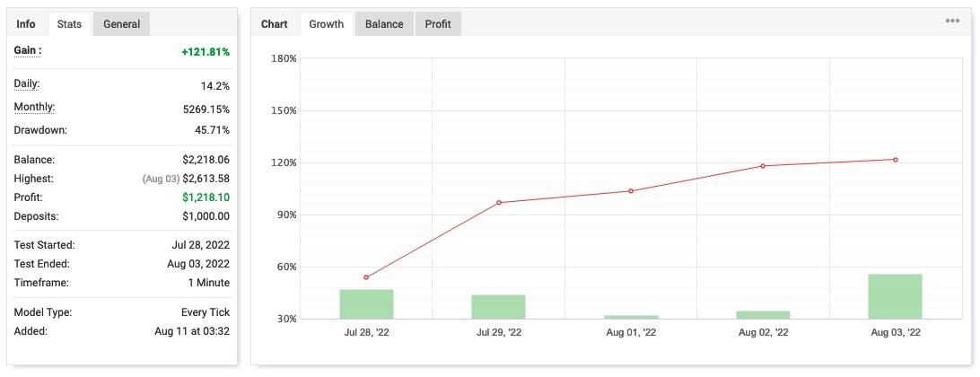This screenshot has height=377, width=980.
Task: Click the tall green bar for Aug 03
Action: click(895, 296)
